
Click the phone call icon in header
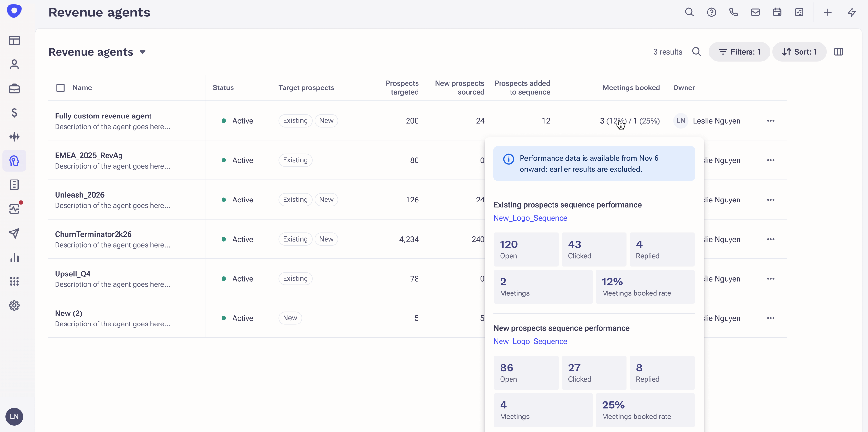click(x=733, y=13)
